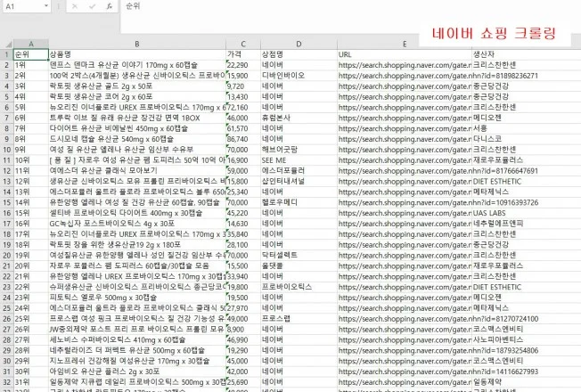Viewport: 581px width, 392px height.
Task: Click the 상품명 header cell
Action: pos(137,54)
